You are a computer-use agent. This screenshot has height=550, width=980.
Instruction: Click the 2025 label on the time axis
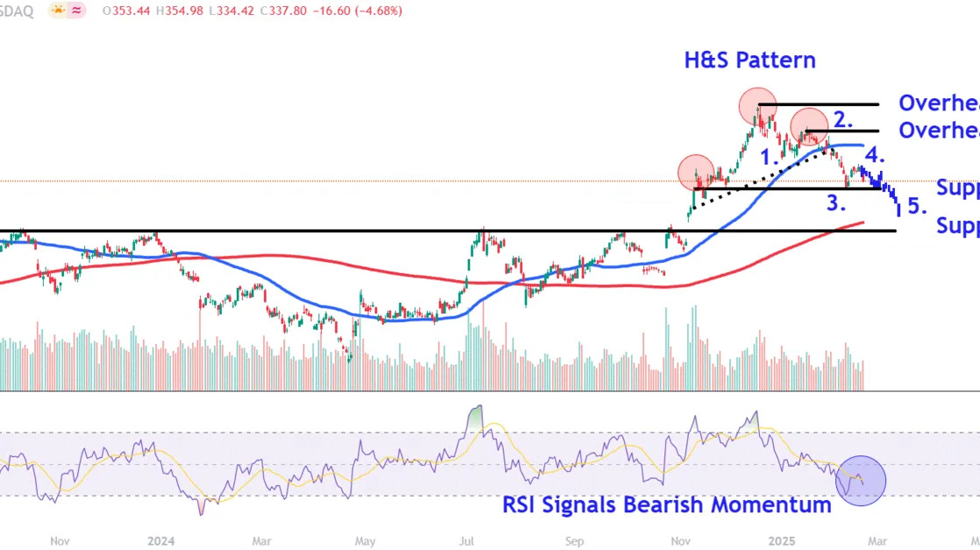pos(781,541)
